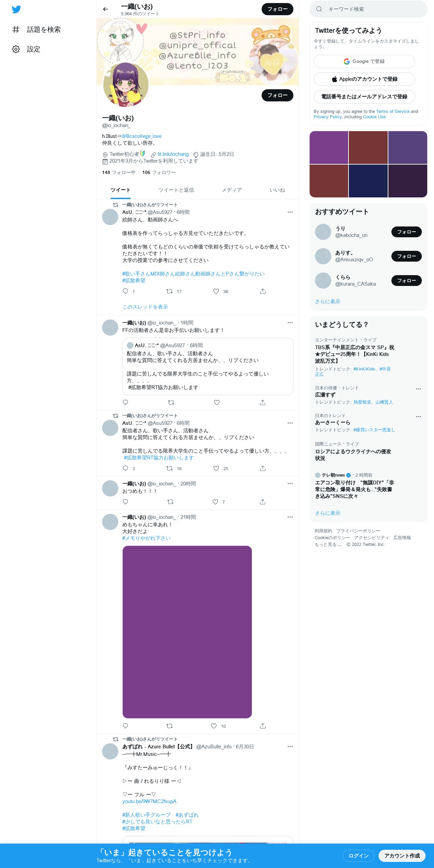Follow くらら @kurara_CASaka
Viewport: 434px width, 868px height.
tap(407, 281)
